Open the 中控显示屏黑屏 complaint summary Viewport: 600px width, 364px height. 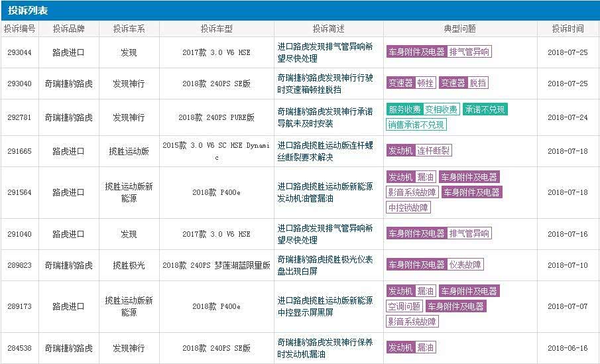324,306
